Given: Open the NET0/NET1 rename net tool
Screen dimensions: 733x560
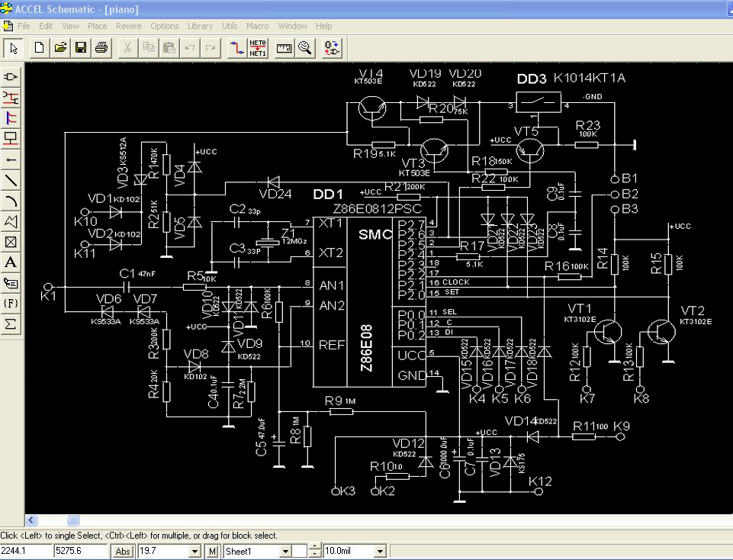Looking at the screenshot, I should 258,48.
